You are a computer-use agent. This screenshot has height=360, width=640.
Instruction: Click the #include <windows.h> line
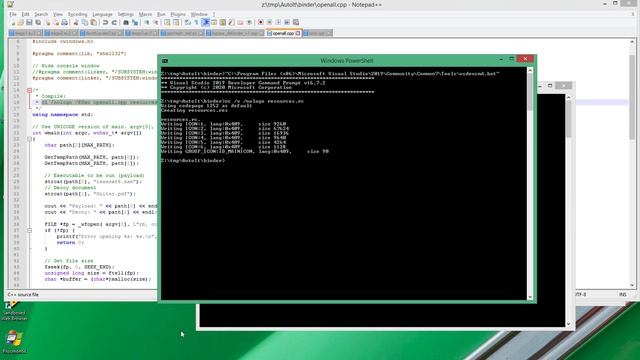(62, 42)
